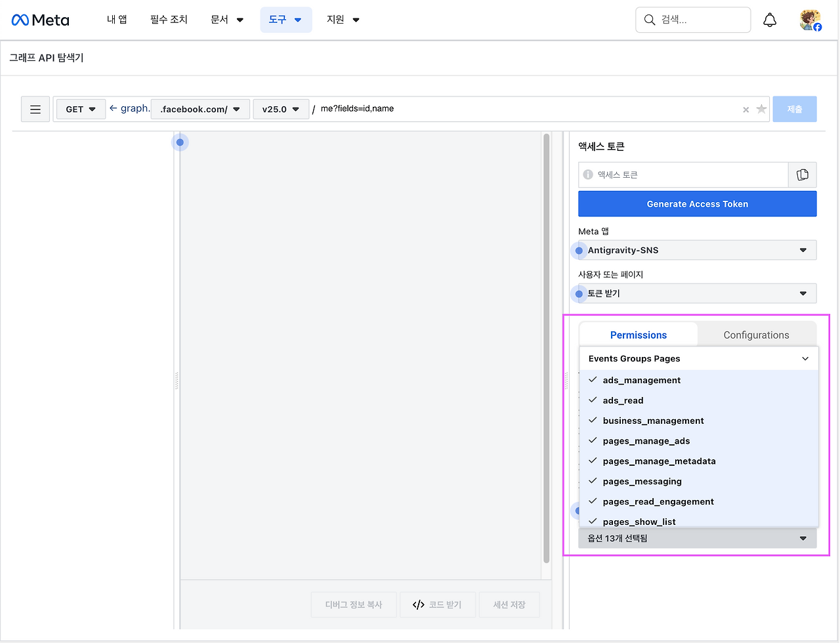Click the 액세스 토큰 section heading
The image size is (840, 643).
[x=601, y=146]
